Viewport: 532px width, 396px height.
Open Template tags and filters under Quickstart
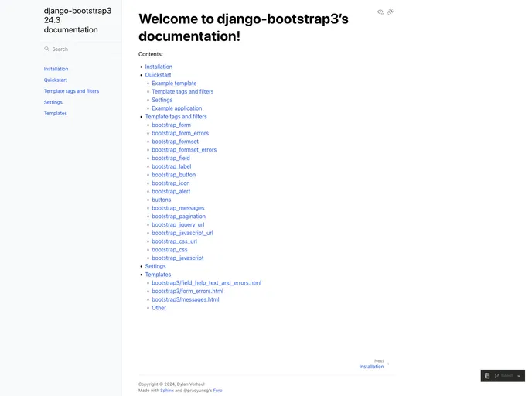[x=182, y=91]
